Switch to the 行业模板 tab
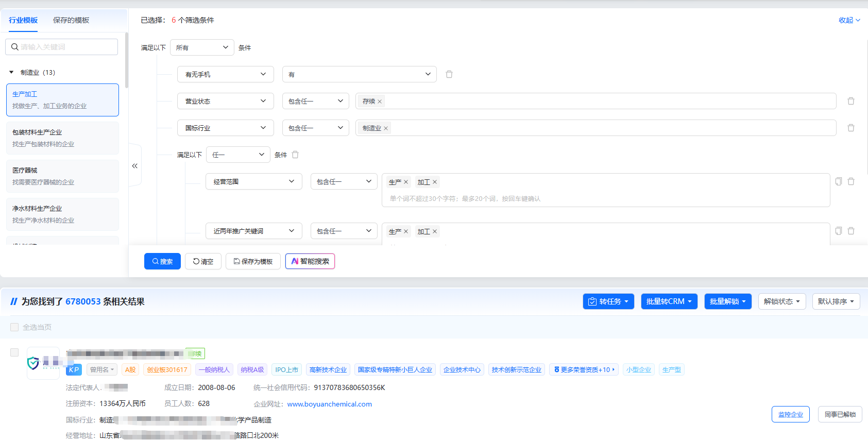 [x=23, y=20]
